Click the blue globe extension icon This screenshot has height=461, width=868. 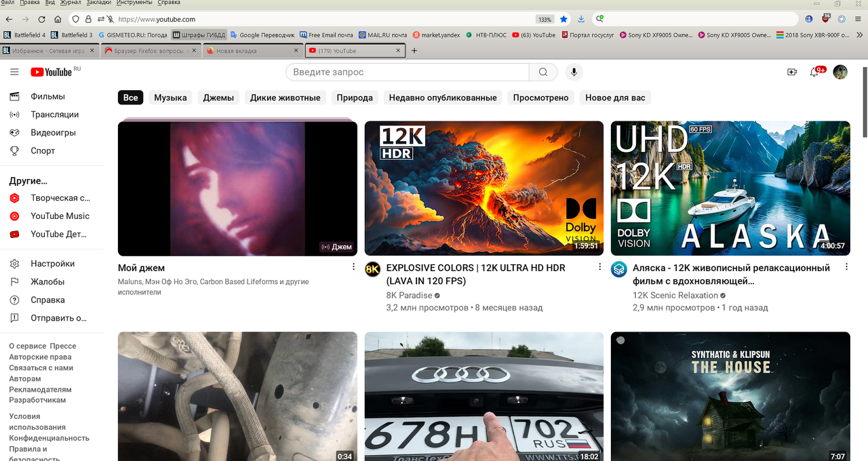[809, 20]
